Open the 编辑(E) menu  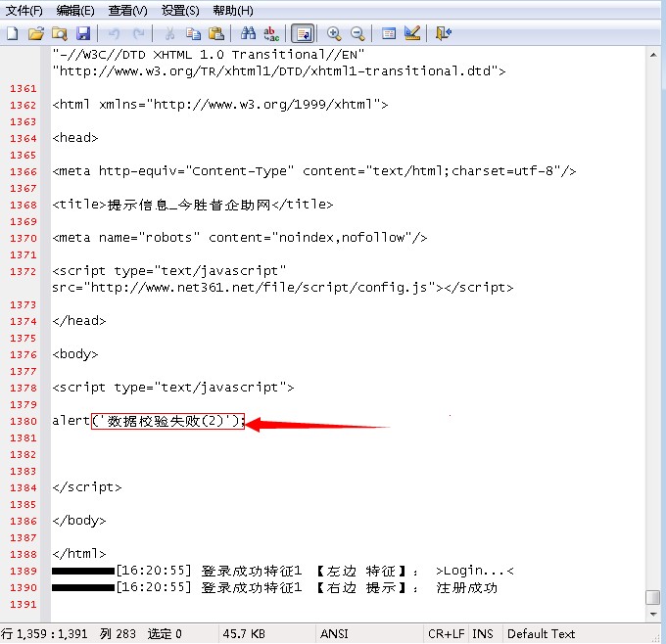point(75,10)
